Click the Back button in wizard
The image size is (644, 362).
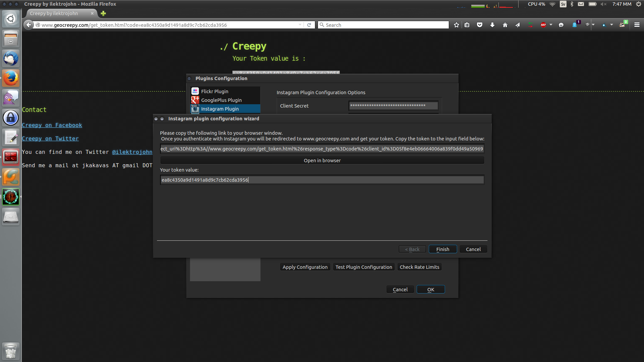pyautogui.click(x=412, y=249)
